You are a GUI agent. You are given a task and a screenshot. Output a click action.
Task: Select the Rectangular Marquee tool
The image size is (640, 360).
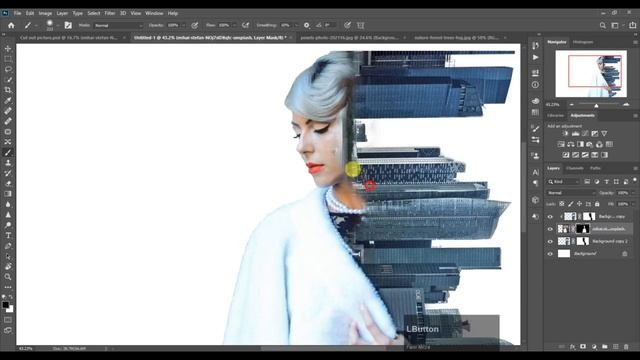pos(8,59)
